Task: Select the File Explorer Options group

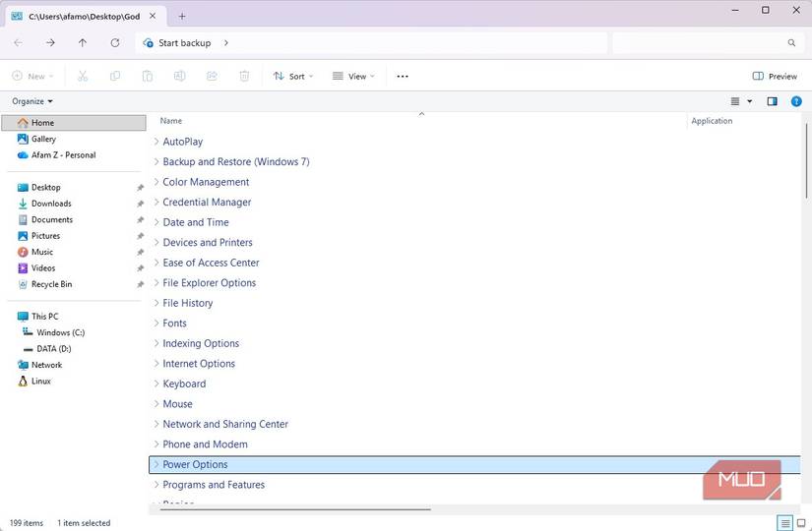Action: (x=210, y=282)
